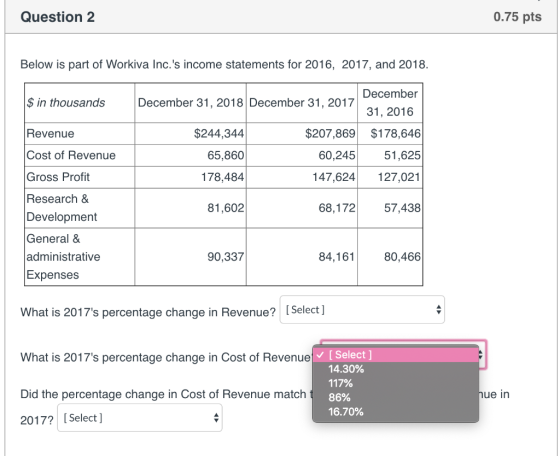
Task: Click the December 31, 2017 column header
Action: pos(302,103)
